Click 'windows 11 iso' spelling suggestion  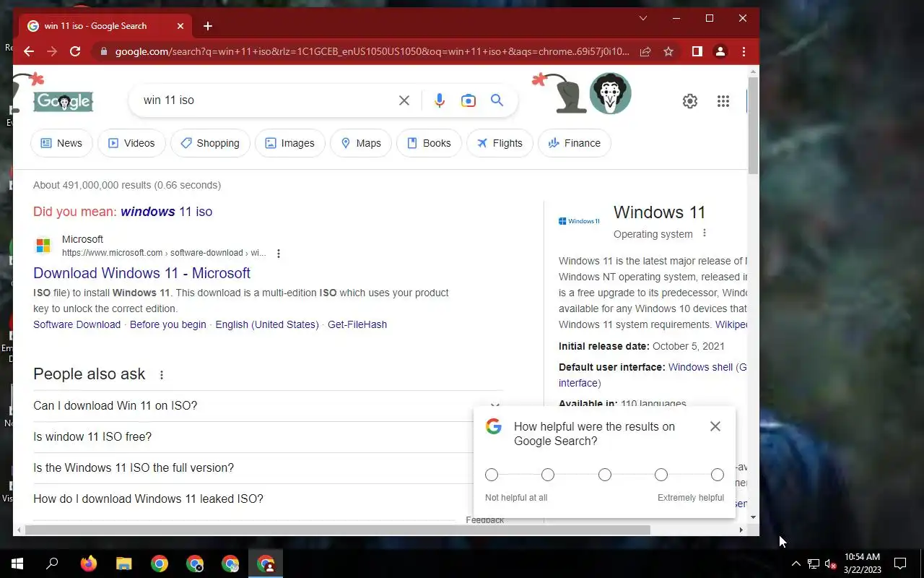tap(166, 212)
